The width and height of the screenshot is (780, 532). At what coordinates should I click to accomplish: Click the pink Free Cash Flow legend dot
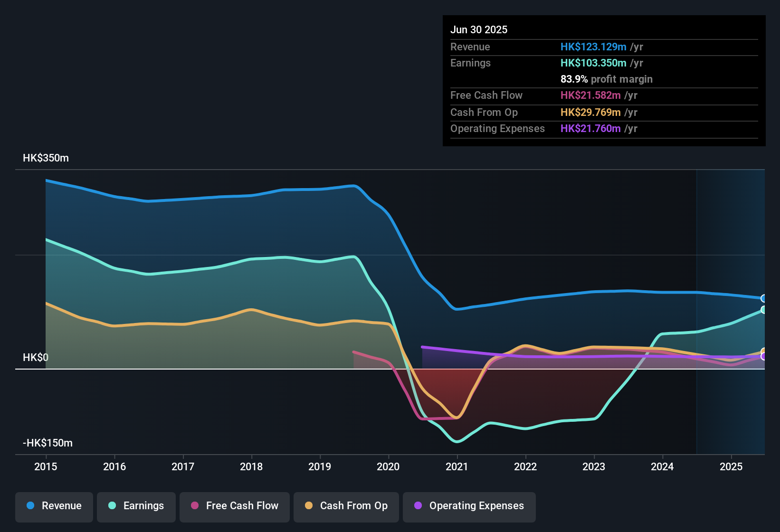(195, 506)
